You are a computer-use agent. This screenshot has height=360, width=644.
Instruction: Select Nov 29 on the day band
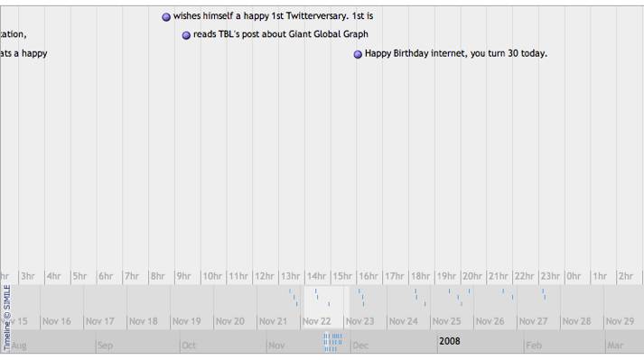620,321
